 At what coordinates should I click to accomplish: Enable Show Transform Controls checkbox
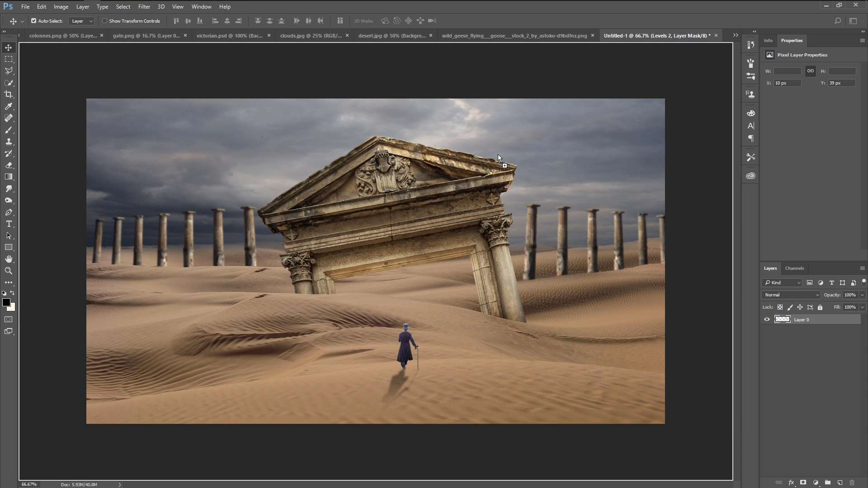tap(104, 21)
